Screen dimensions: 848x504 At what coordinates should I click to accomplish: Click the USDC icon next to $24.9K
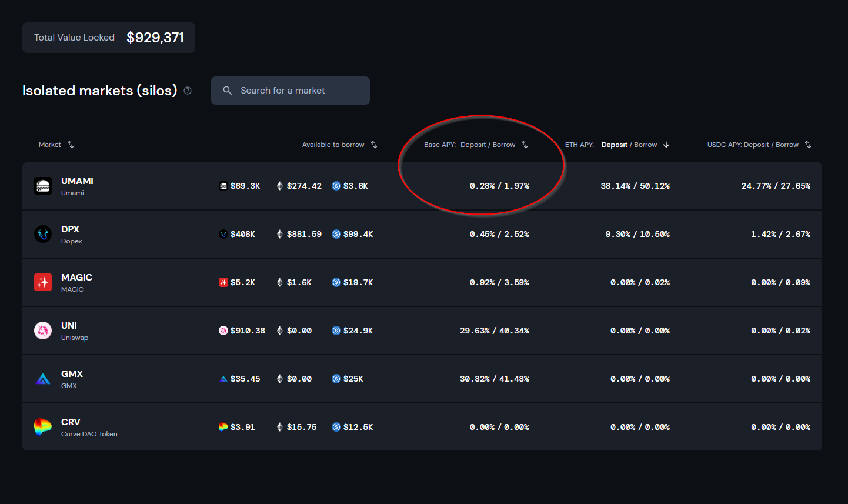click(336, 331)
